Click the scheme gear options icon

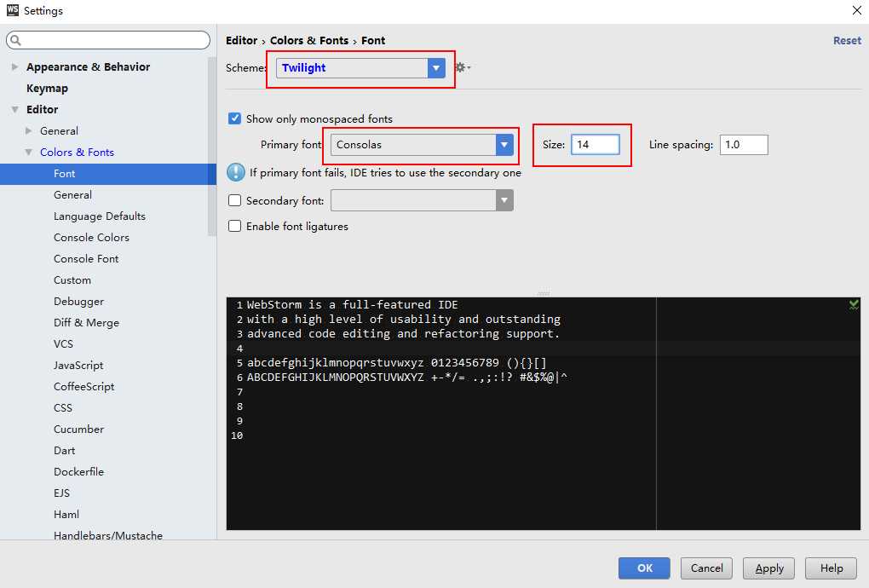[462, 67]
